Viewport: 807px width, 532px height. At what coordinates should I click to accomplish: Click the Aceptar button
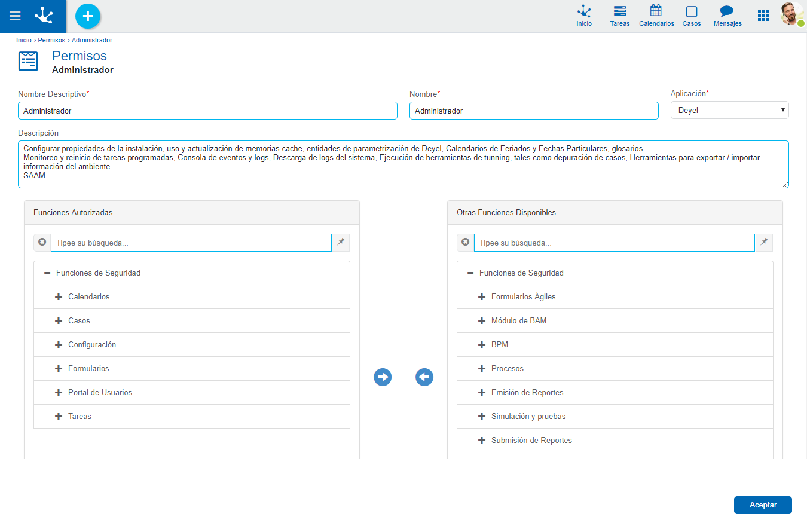[763, 505]
